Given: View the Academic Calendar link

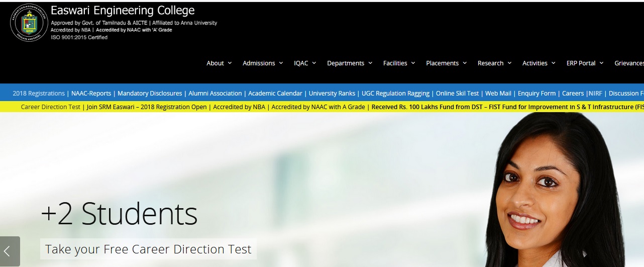Looking at the screenshot, I should [275, 94].
